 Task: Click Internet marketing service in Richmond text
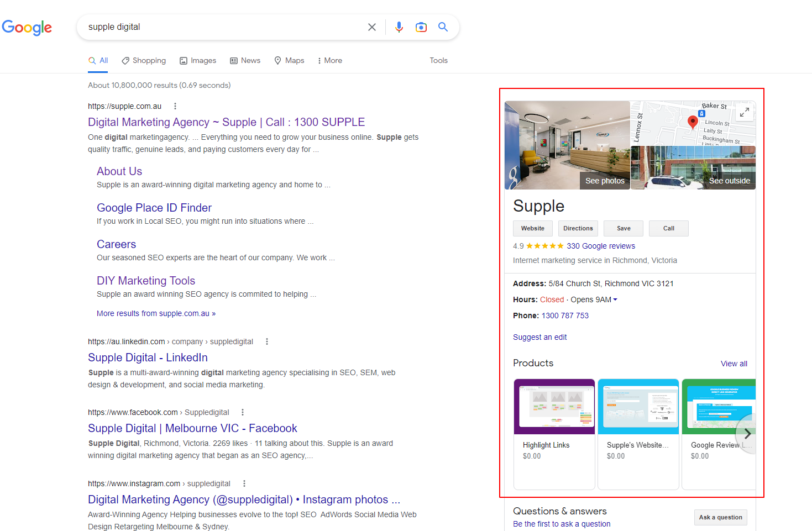(x=595, y=260)
